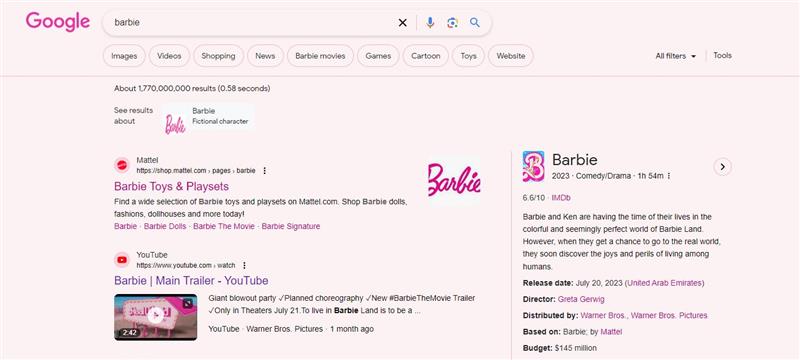The height and width of the screenshot is (360, 800).
Task: Open the Barbie The Movie sitelink
Action: tap(224, 226)
